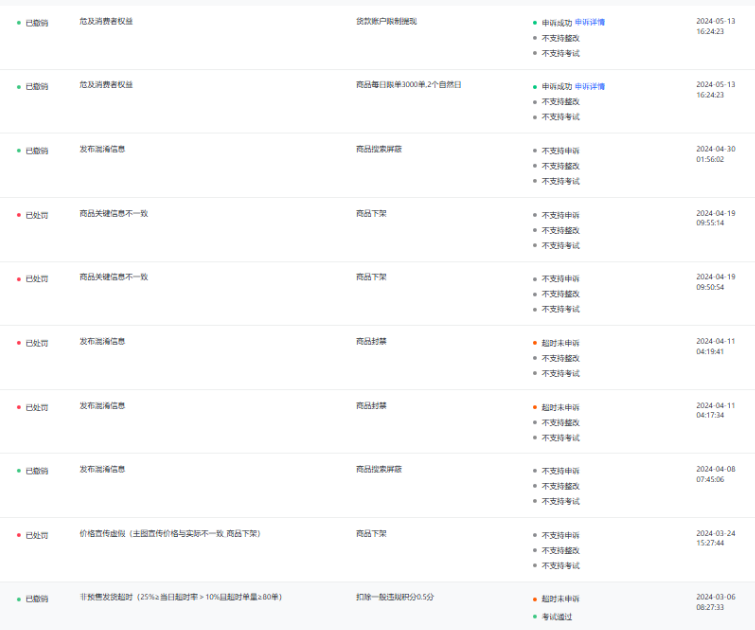
Task: Click the 2024-04-19 09:55:14 timestamp
Action: point(715,217)
